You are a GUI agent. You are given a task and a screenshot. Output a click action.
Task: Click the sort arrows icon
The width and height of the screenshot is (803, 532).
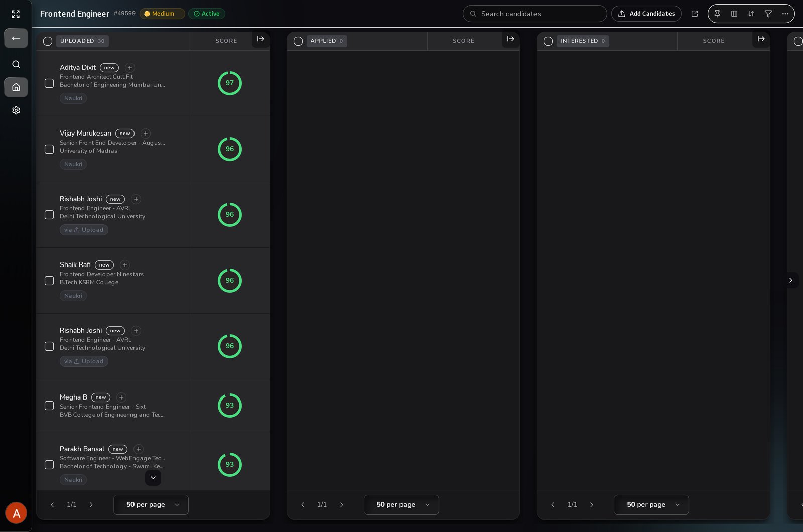[751, 14]
